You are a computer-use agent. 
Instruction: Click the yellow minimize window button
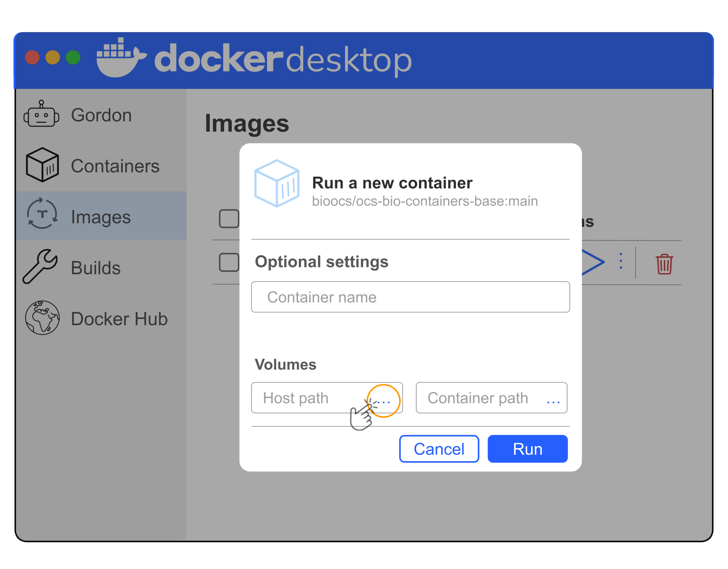(53, 57)
